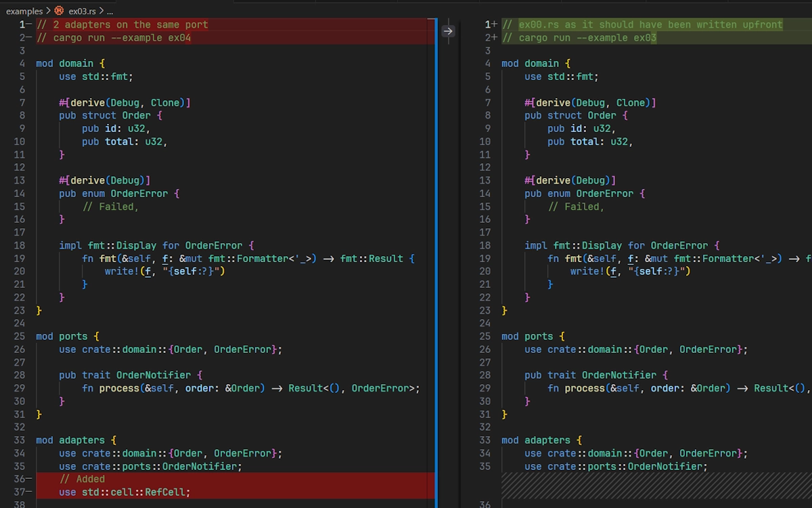This screenshot has width=812, height=508.
Task: Click the 'ex00.rs as it should have been' comment
Action: pyautogui.click(x=650, y=24)
